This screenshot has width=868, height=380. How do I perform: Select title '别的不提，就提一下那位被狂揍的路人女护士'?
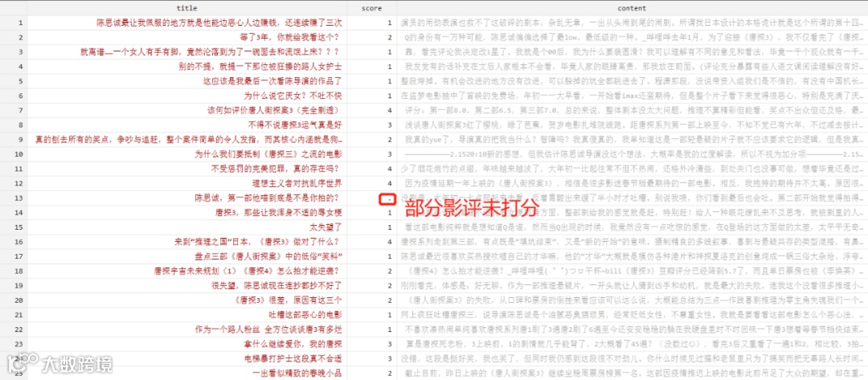260,67
